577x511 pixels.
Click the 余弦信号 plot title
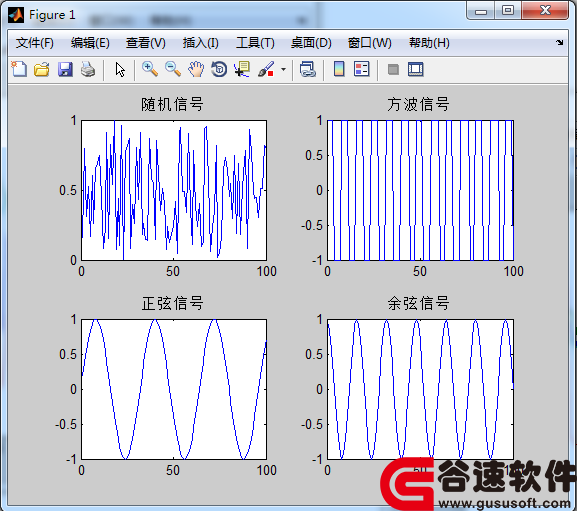(x=418, y=304)
